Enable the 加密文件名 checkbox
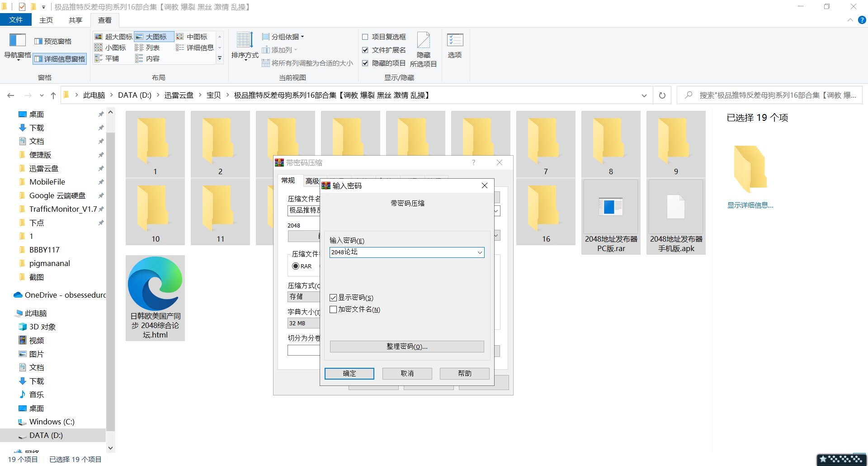Viewport: 868px width, 466px height. point(333,309)
